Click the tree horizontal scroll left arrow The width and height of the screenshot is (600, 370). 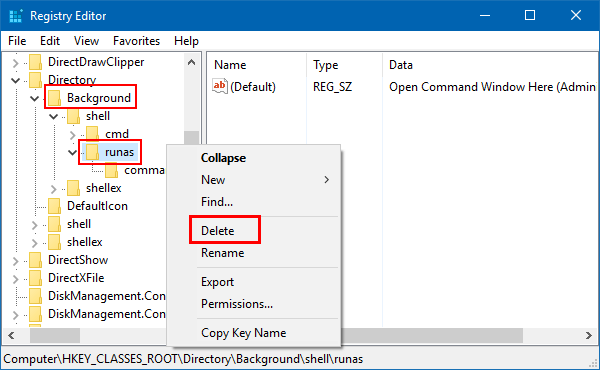point(11,336)
